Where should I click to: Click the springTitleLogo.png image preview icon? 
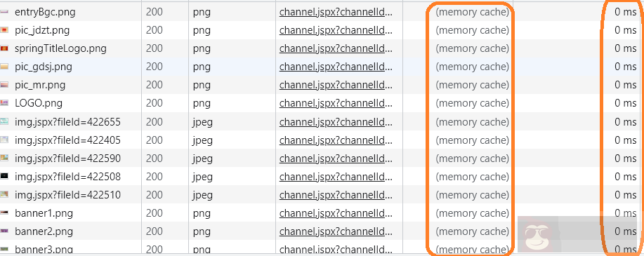click(4, 48)
